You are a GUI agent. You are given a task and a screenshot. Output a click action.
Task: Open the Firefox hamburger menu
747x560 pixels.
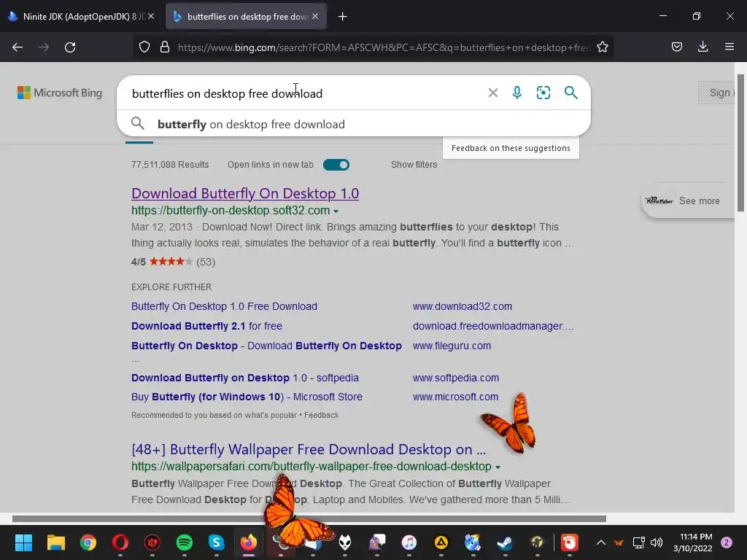pyautogui.click(x=729, y=47)
